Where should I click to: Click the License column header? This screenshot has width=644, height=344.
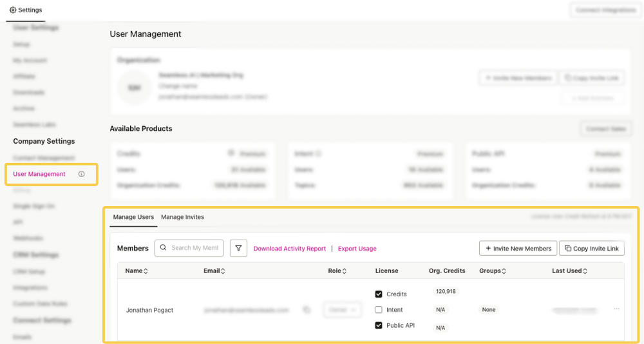tap(386, 271)
